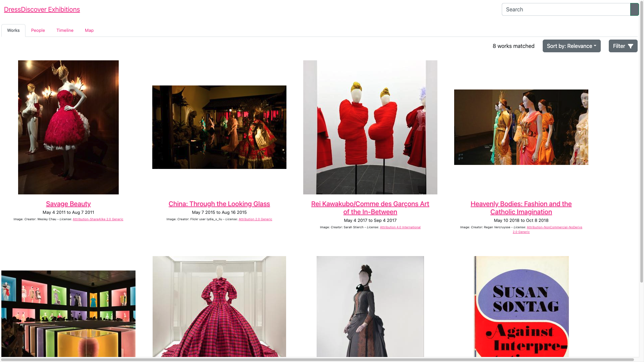This screenshot has width=644, height=362.
Task: Click Savage Beauty exhibition link
Action: click(x=68, y=204)
